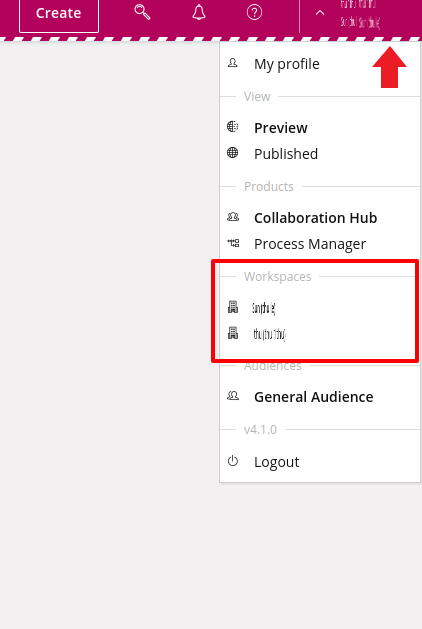Click the My profile person icon
422x629 pixels.
point(233,63)
